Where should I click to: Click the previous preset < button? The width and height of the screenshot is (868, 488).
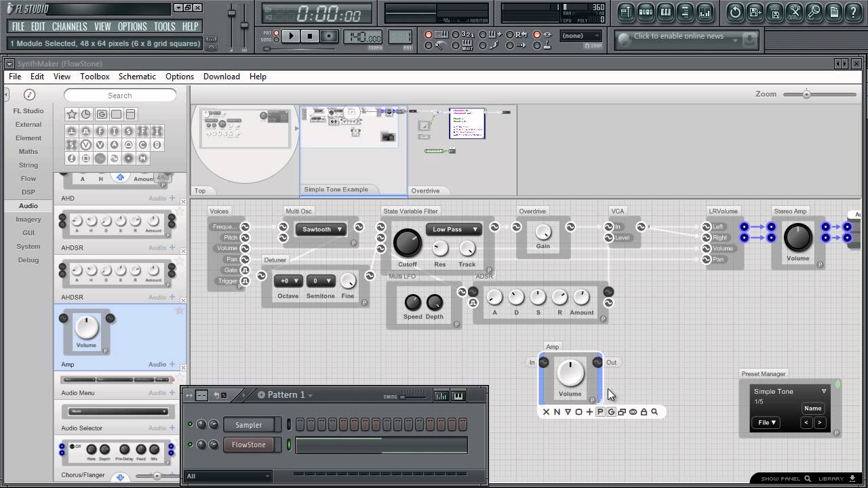tap(806, 422)
